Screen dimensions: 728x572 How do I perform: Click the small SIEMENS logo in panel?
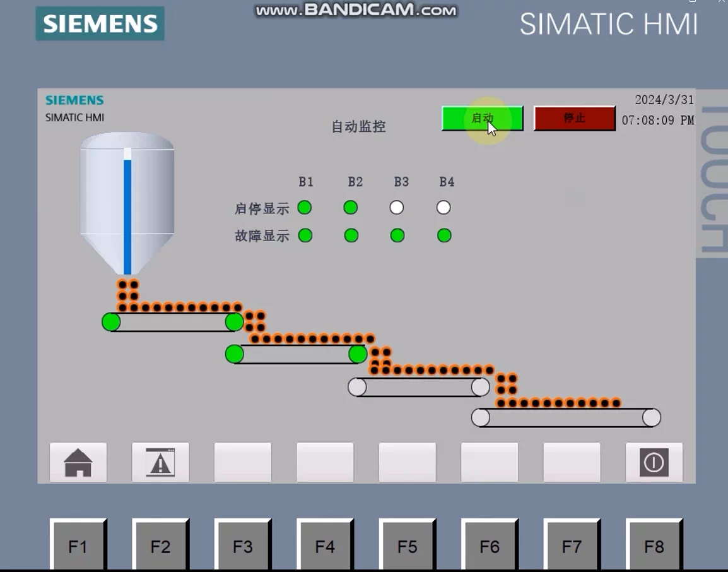pyautogui.click(x=74, y=100)
